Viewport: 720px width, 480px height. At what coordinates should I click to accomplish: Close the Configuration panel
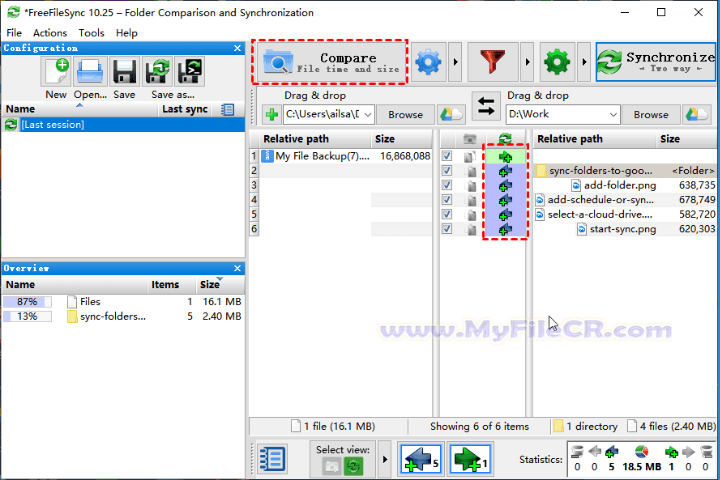click(x=237, y=48)
